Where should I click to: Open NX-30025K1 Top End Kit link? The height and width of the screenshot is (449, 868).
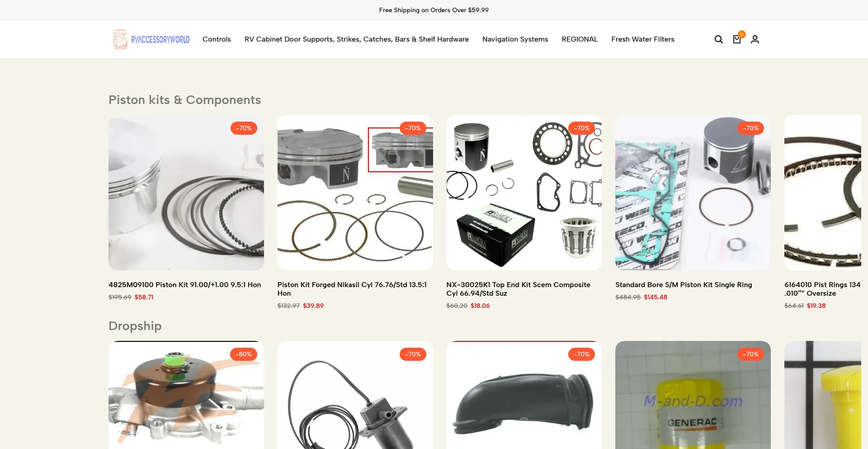(x=518, y=289)
